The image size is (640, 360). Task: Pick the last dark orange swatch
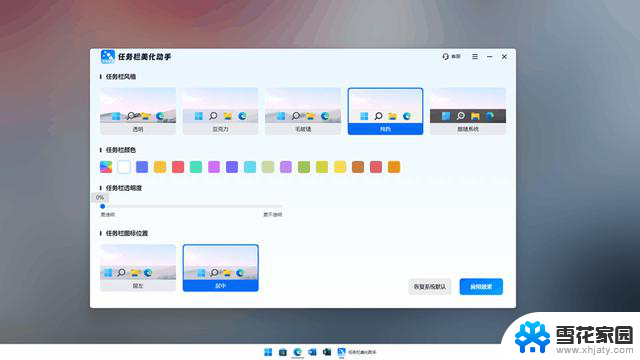pyautogui.click(x=394, y=167)
